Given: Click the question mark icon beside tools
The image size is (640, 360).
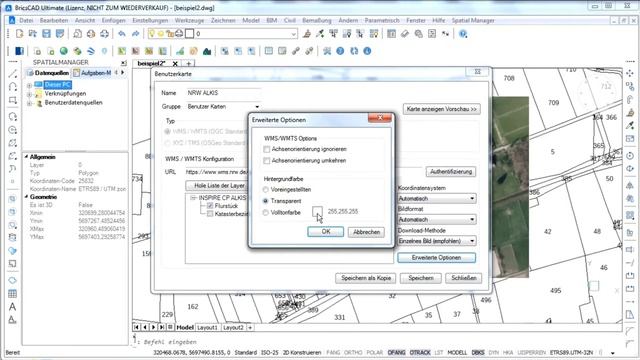Looking at the screenshot, I should pos(340,51).
